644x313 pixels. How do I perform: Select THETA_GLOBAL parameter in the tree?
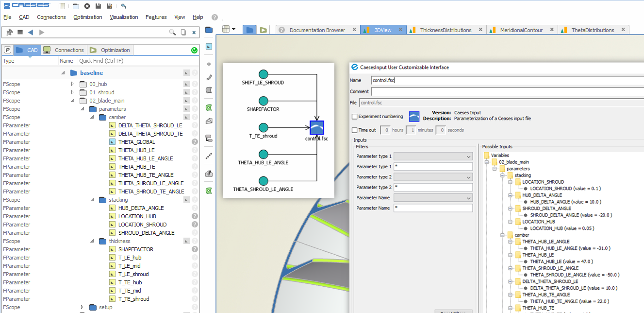tap(136, 142)
